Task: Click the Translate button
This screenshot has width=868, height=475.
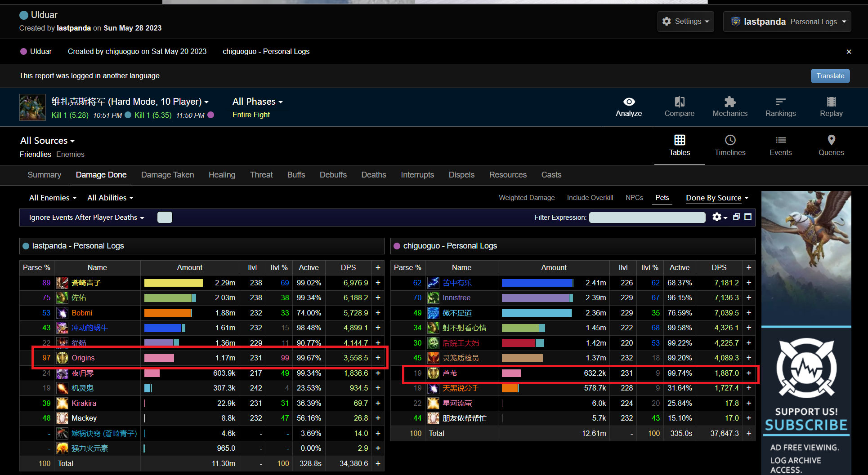Action: pyautogui.click(x=830, y=76)
